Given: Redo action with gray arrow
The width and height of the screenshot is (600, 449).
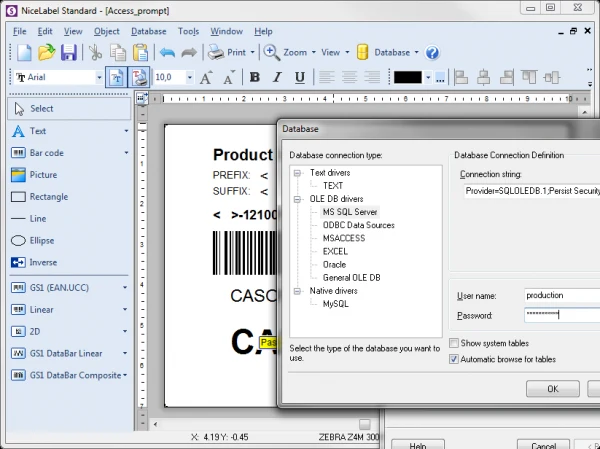Looking at the screenshot, I should click(x=189, y=52).
